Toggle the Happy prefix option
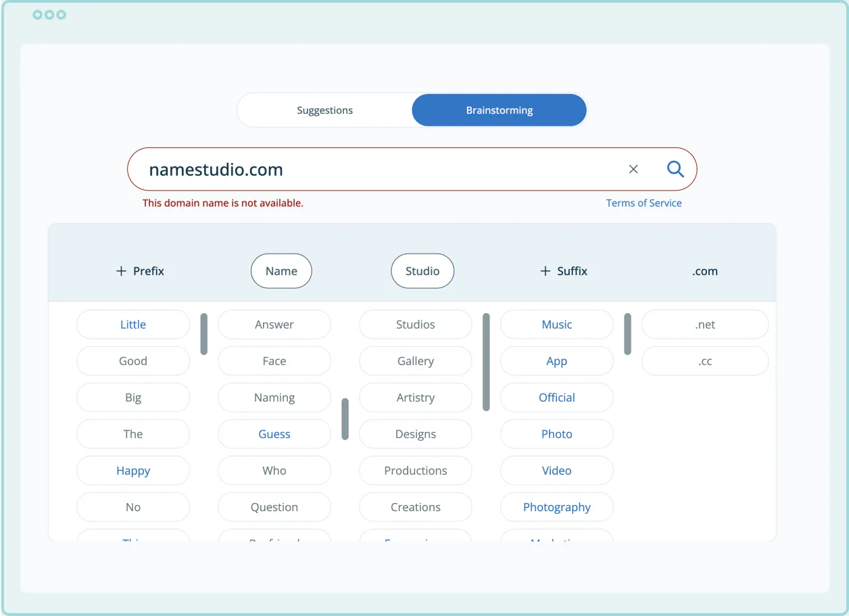This screenshot has height=616, width=849. tap(132, 470)
